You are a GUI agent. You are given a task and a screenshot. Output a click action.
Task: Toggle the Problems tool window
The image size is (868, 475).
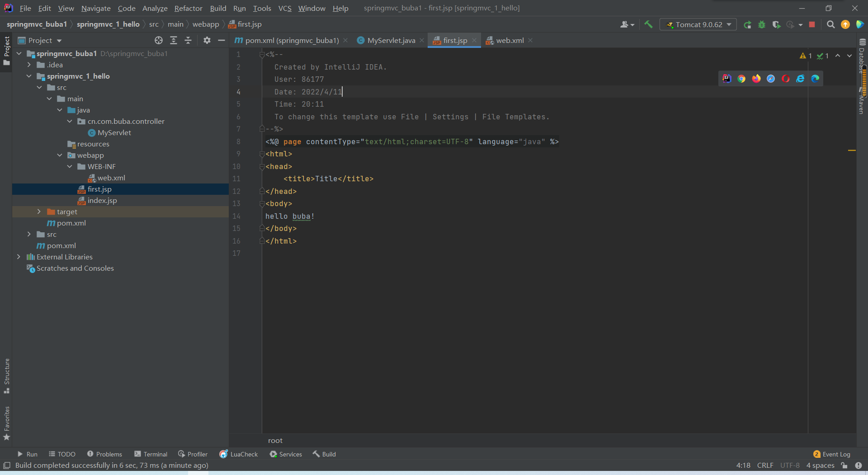(x=104, y=454)
